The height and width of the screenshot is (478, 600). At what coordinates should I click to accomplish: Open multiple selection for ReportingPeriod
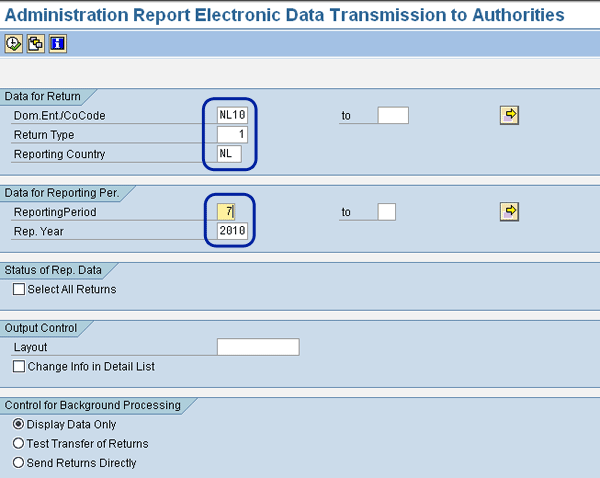[x=509, y=212]
